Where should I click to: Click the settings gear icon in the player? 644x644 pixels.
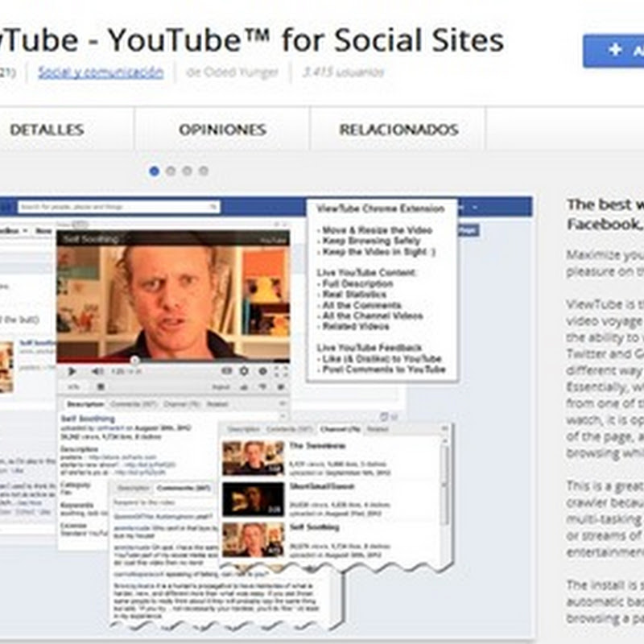click(x=244, y=371)
